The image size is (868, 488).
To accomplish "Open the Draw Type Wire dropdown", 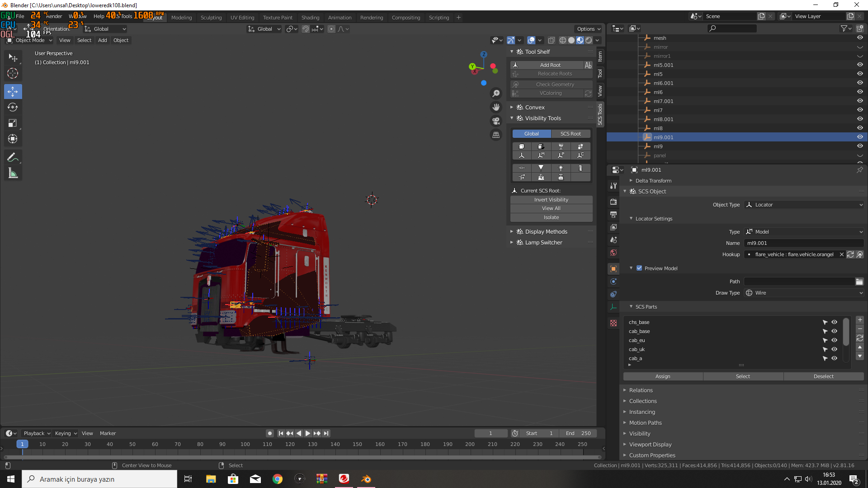I will click(804, 293).
